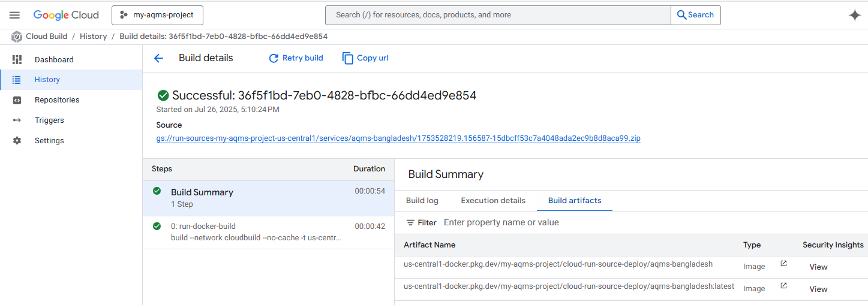868x305 pixels.
Task: Click the Retry build button
Action: click(296, 58)
